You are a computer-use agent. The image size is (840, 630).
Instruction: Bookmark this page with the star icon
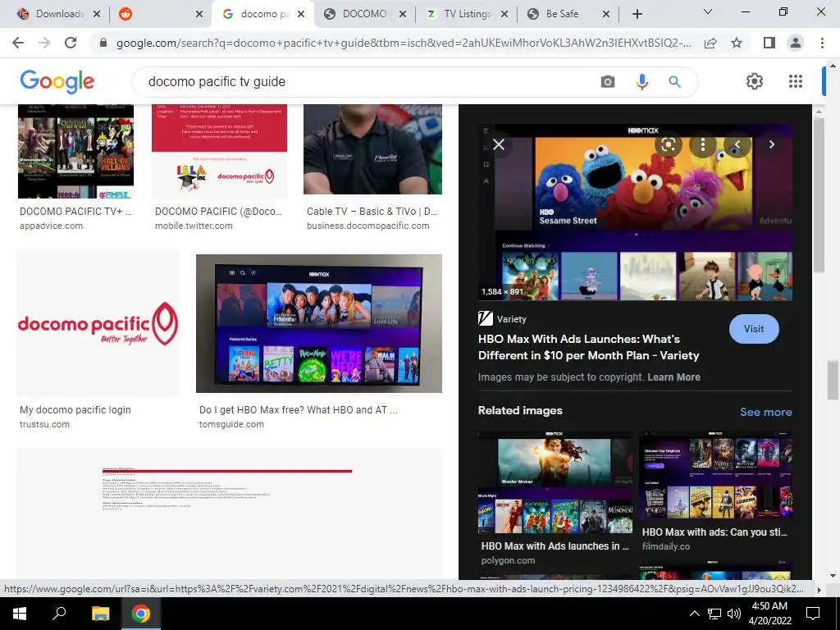click(737, 43)
